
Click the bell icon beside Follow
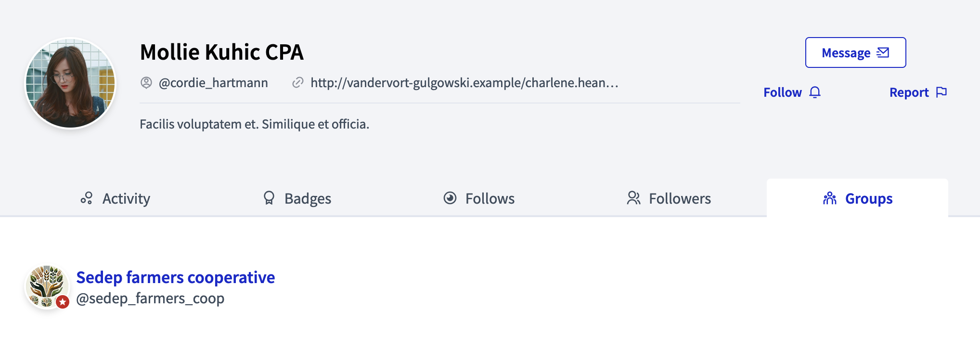[814, 92]
